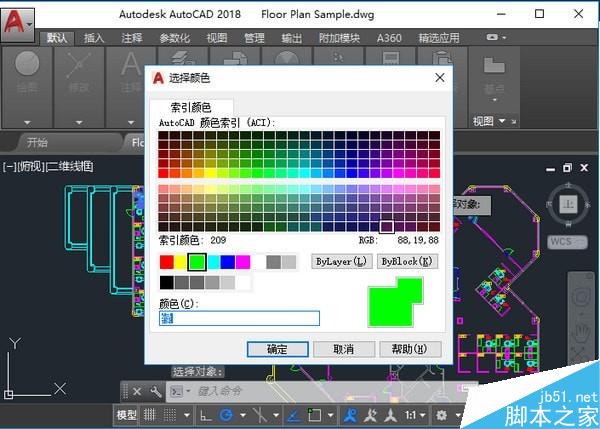The width and height of the screenshot is (600, 429).
Task: Expand the 视图 panel dropdown arrow
Action: (502, 121)
